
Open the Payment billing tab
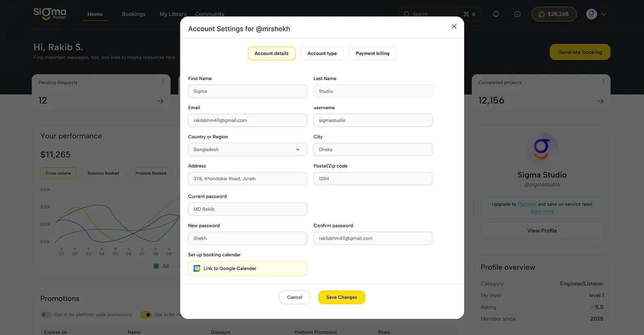(x=373, y=53)
